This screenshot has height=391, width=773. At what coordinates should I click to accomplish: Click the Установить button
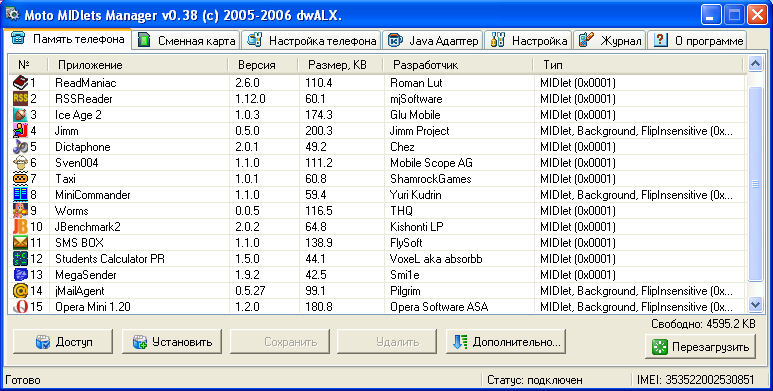coord(172,342)
